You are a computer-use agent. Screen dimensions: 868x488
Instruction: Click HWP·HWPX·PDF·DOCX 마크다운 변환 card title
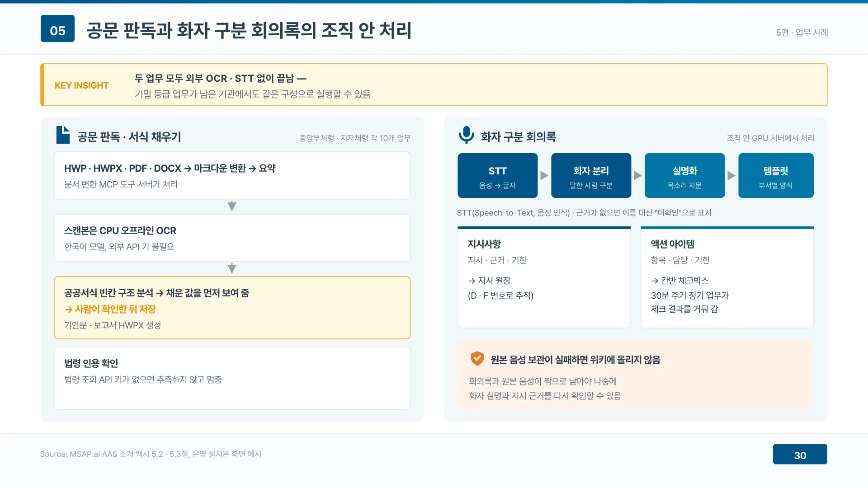click(170, 168)
